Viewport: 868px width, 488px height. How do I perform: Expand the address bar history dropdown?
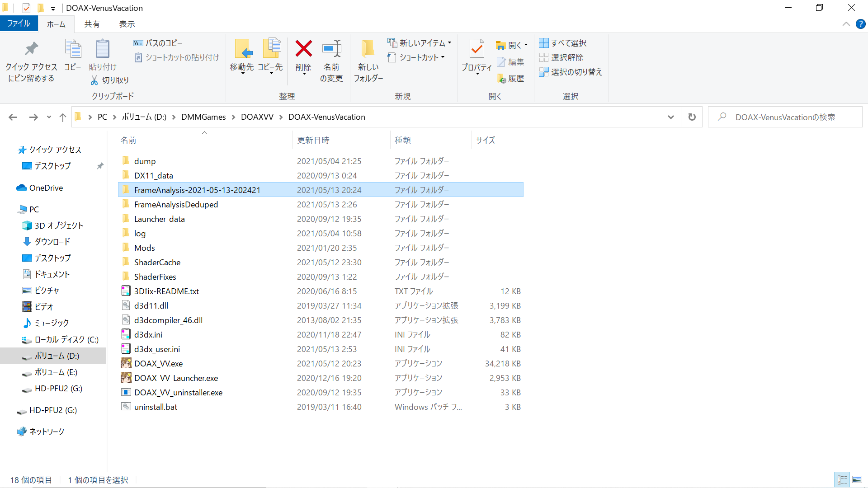pos(671,117)
